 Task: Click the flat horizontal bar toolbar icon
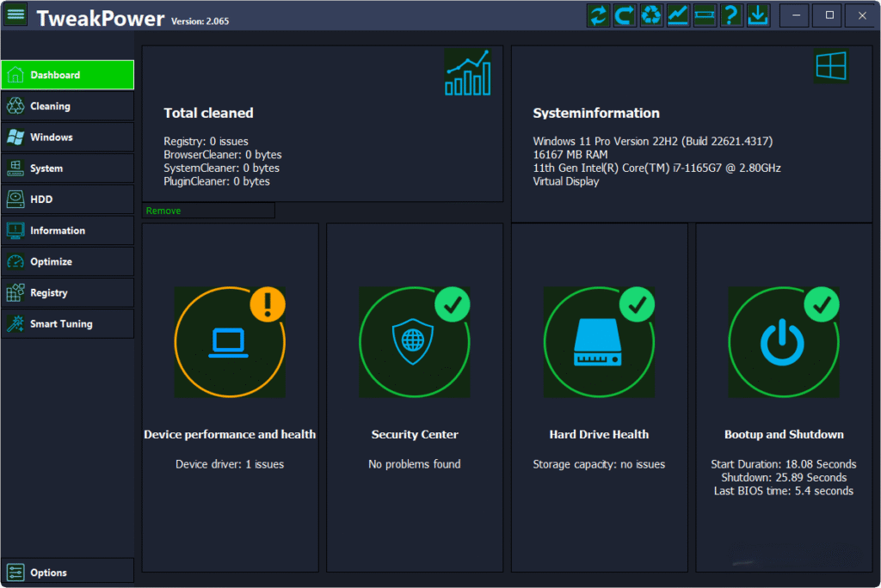tap(705, 15)
